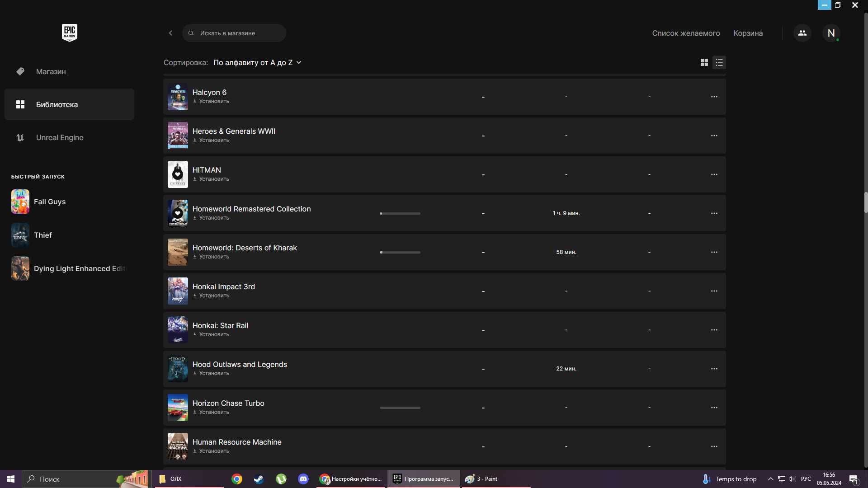
Task: Switch to Настройки учётно... Chrome window
Action: click(351, 479)
